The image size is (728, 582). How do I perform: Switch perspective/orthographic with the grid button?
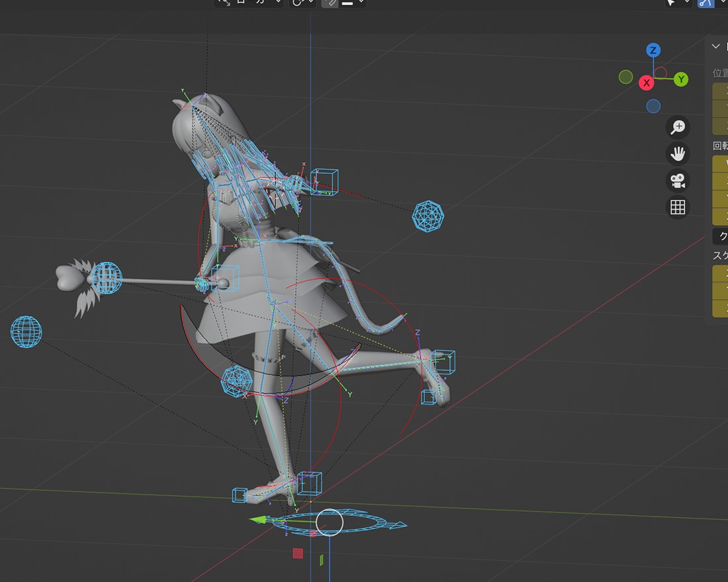pos(678,207)
